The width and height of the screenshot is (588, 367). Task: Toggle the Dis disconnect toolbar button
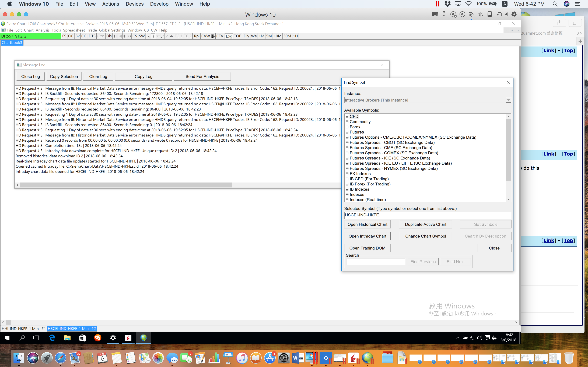tap(109, 36)
